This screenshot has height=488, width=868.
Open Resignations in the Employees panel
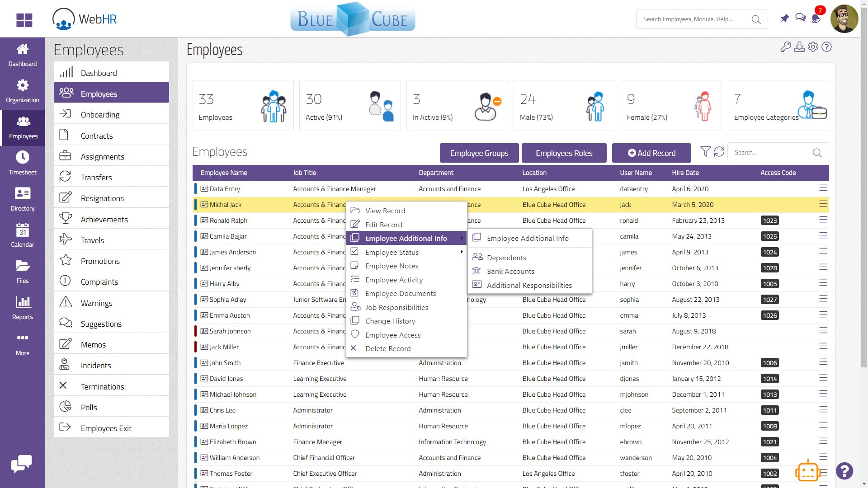point(102,198)
